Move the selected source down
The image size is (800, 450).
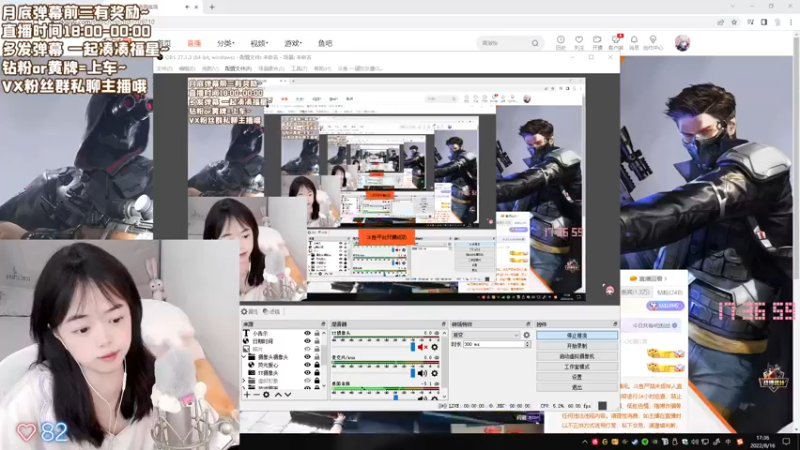pyautogui.click(x=288, y=394)
